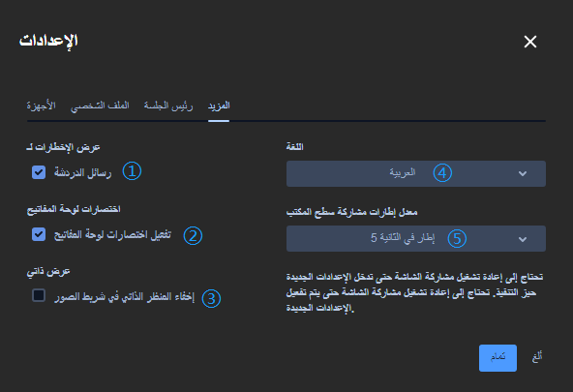
Task: Close the الإعدادات dialog with the X icon
Action: [x=529, y=42]
